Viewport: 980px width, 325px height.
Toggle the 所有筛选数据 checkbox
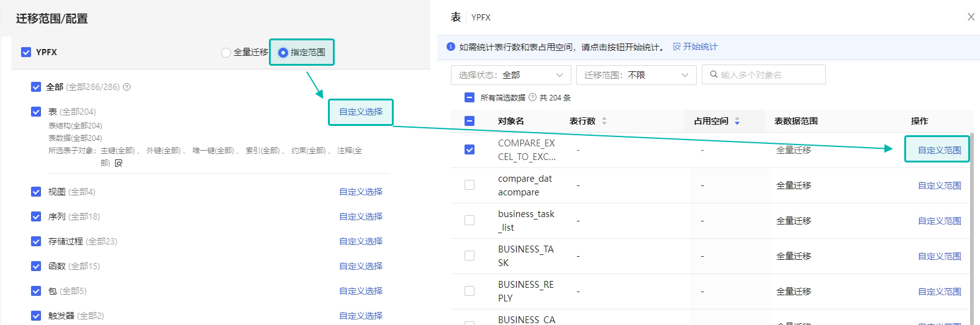(x=470, y=97)
